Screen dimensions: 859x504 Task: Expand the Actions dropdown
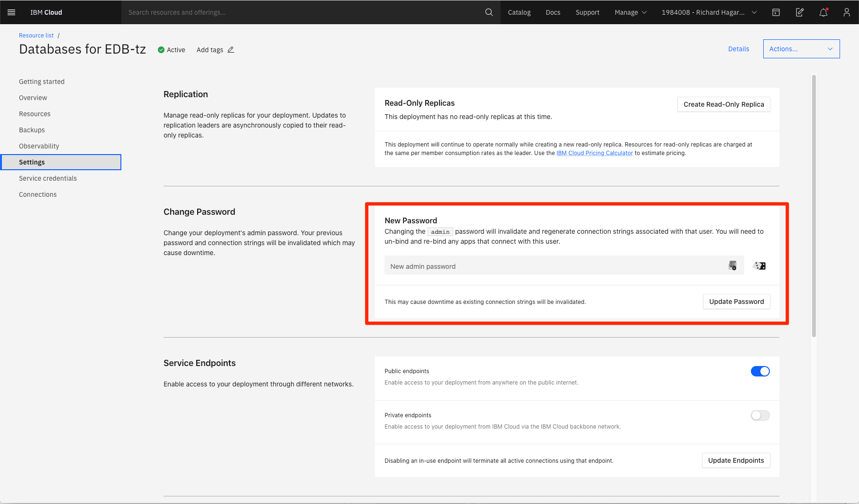pyautogui.click(x=801, y=49)
